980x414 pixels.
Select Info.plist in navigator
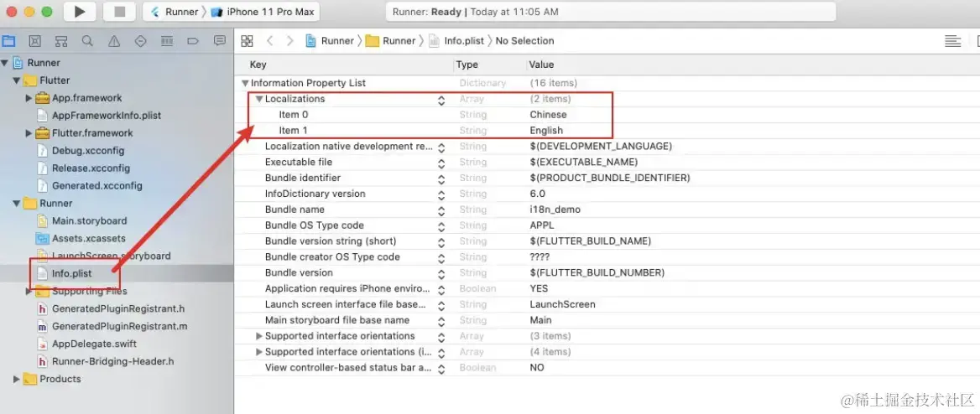tap(72, 273)
